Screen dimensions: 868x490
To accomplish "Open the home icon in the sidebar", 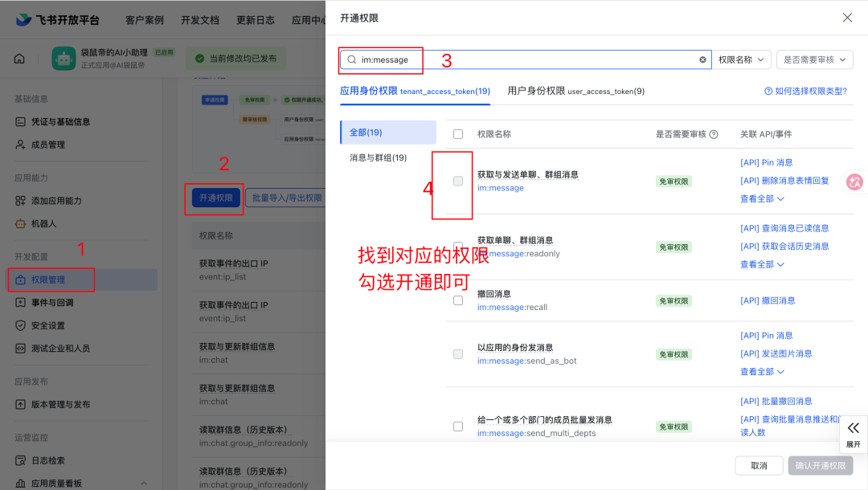I will [x=18, y=57].
